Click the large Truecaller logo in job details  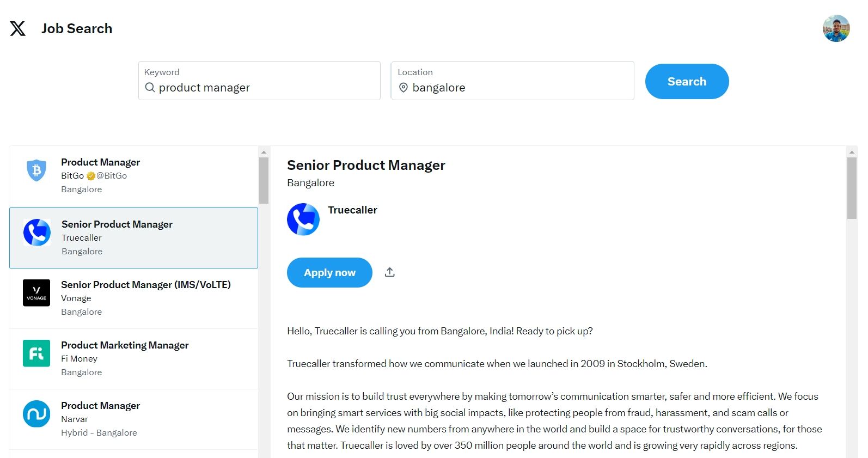[x=303, y=219]
